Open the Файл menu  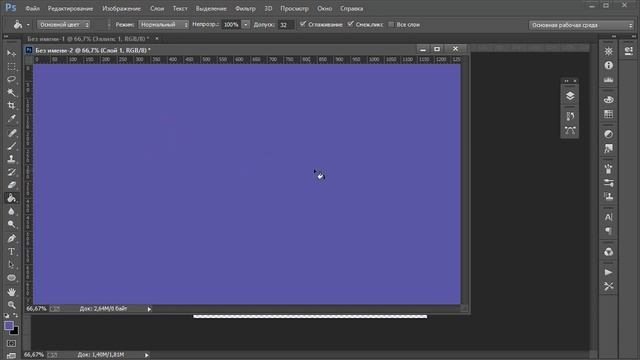point(32,9)
